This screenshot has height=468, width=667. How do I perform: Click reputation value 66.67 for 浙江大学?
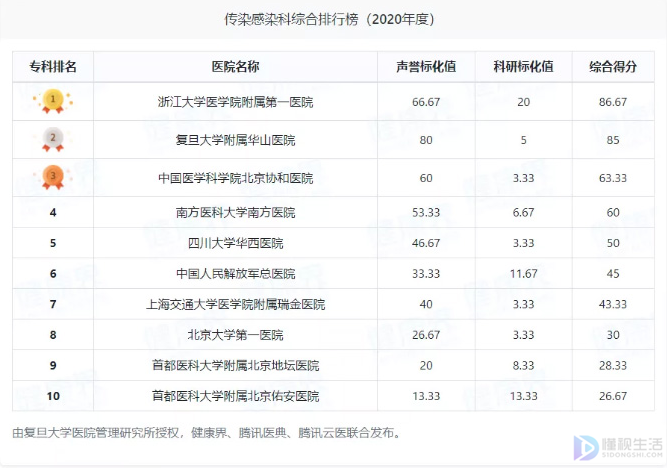point(426,102)
